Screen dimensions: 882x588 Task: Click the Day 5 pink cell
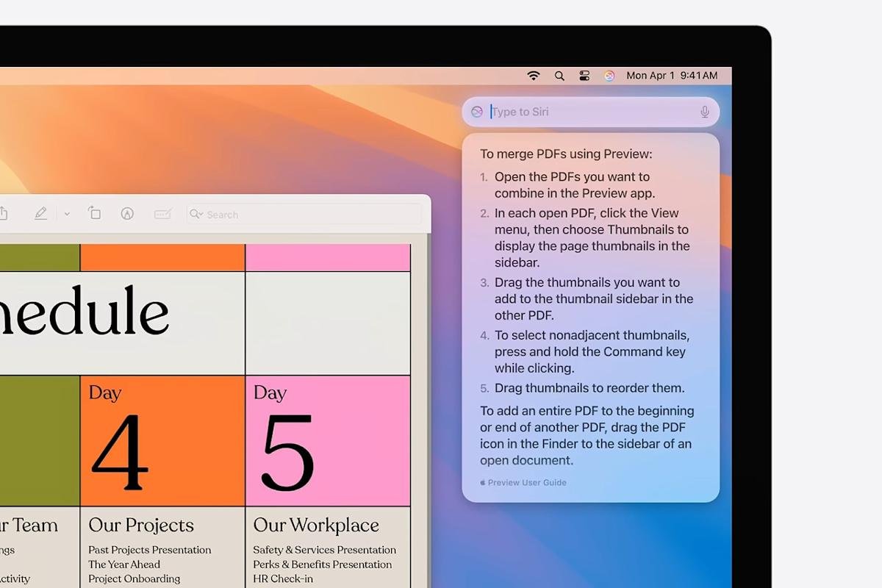point(327,441)
